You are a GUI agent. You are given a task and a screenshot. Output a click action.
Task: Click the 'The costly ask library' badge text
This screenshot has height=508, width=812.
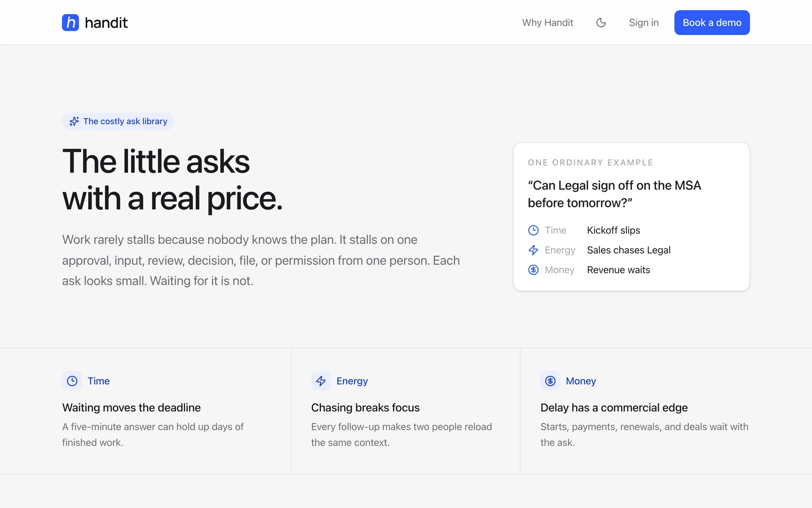[125, 121]
